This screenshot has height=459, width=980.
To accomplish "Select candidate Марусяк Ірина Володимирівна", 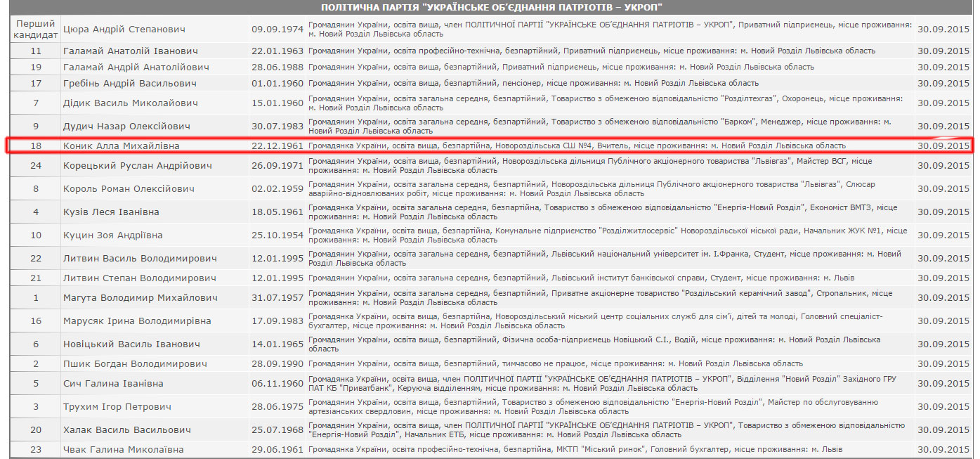I will tap(137, 321).
